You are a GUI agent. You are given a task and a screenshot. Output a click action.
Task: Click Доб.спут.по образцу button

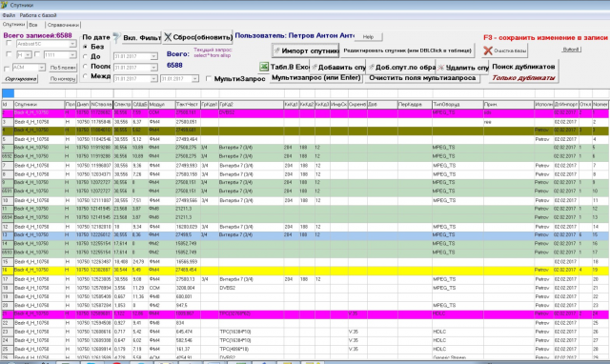402,68
